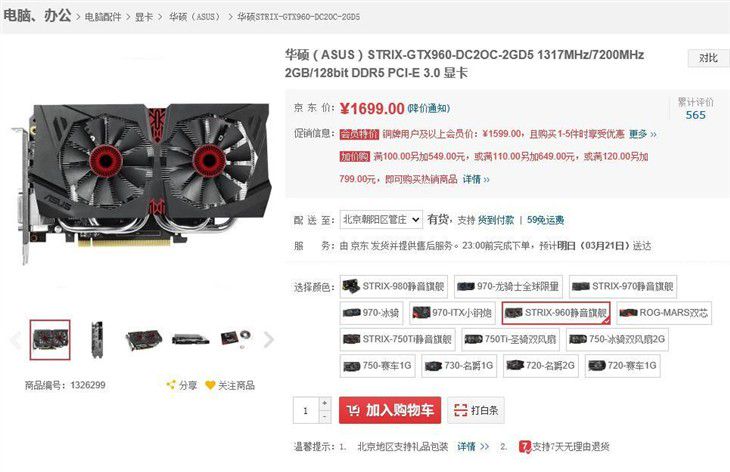The width and height of the screenshot is (730, 472).
Task: Increase quantity with the plus stepper
Action: 324,403
